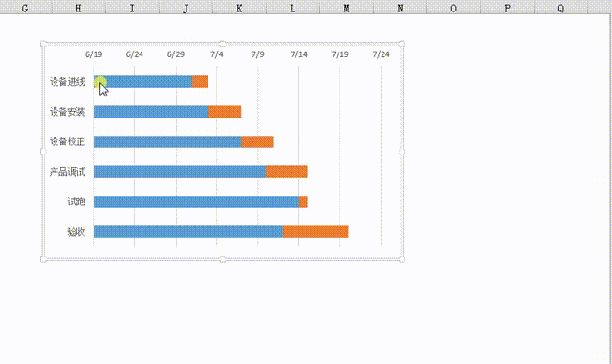Click the chart's bottom-right resize handle
This screenshot has width=612, height=364.
tap(402, 259)
